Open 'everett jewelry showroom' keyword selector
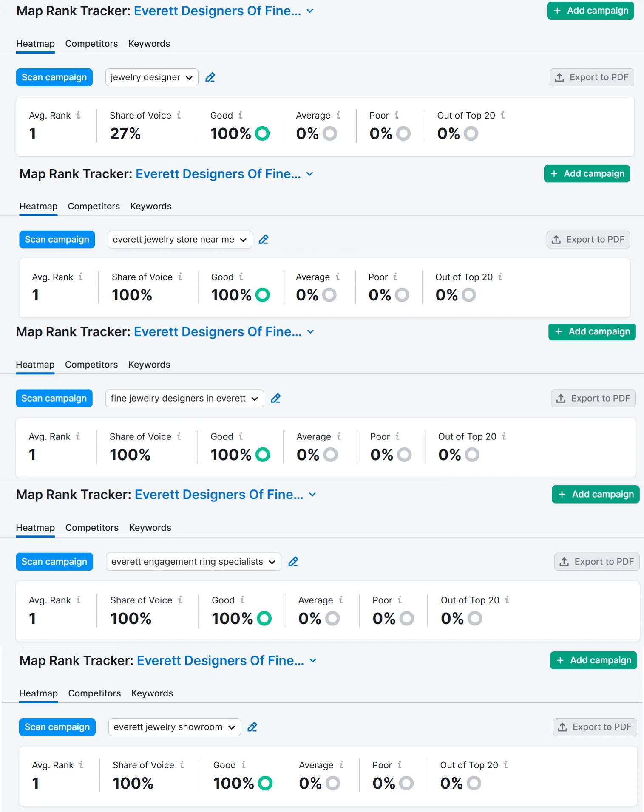Viewport: 644px width, 812px height. pyautogui.click(x=174, y=727)
